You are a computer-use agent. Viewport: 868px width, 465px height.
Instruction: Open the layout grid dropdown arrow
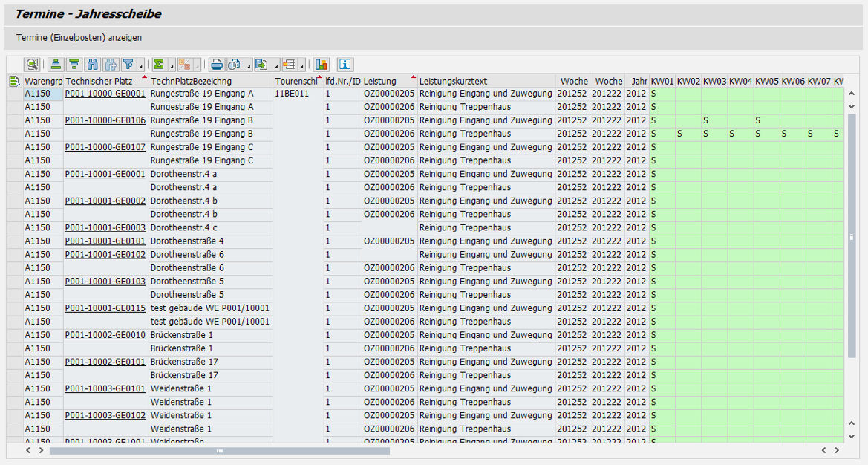point(302,67)
